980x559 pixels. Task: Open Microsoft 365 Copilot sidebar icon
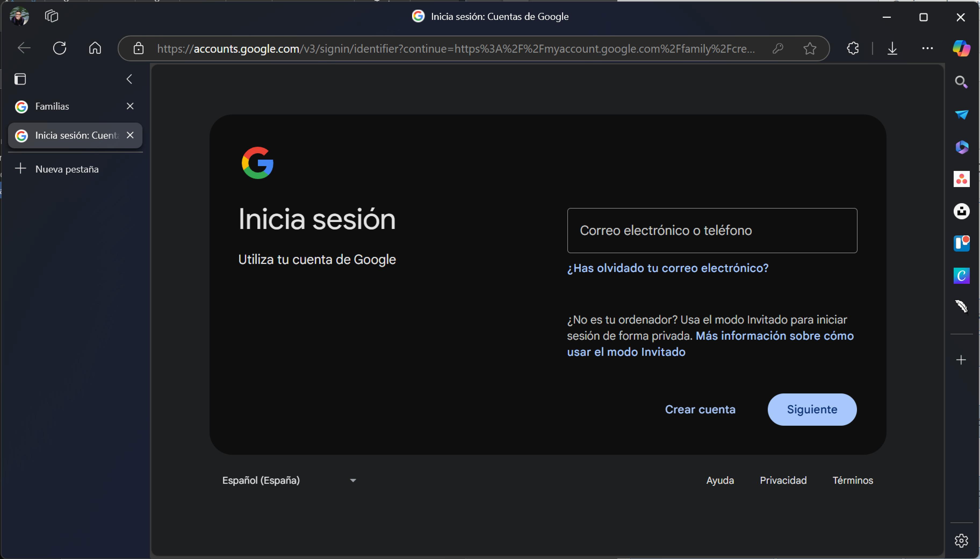tap(961, 147)
